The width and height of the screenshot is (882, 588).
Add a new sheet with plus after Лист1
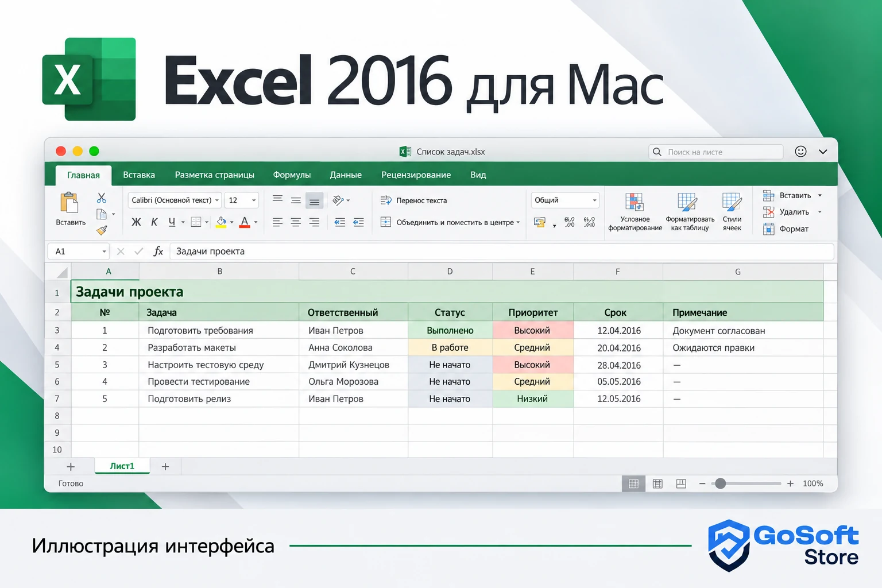click(x=165, y=466)
